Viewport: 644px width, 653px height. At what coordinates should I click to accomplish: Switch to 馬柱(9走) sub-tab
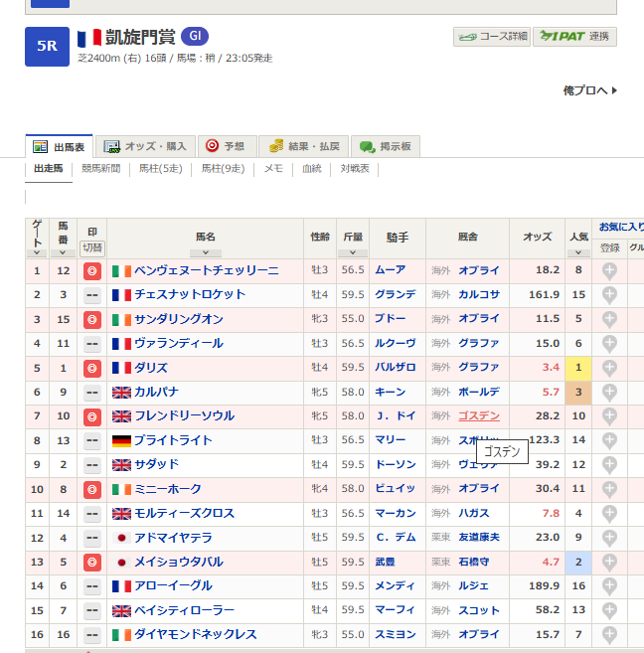224,169
